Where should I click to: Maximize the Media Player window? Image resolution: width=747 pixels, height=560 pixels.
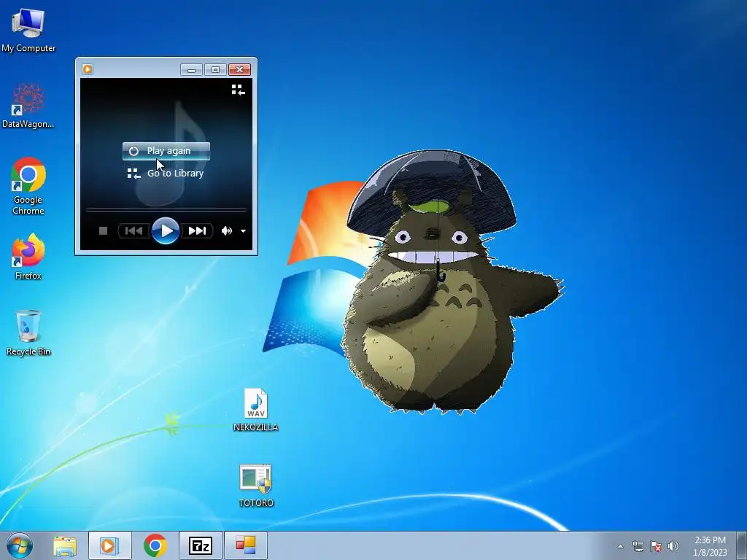[x=215, y=69]
